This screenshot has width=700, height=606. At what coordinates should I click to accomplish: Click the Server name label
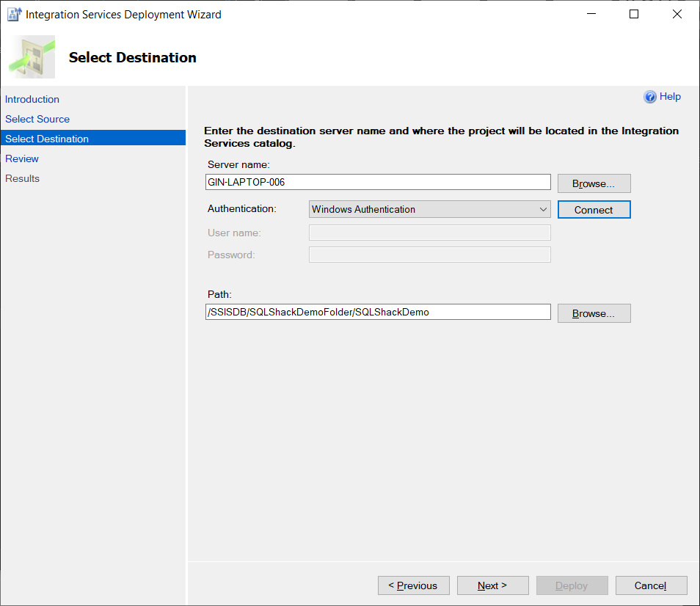click(x=238, y=164)
